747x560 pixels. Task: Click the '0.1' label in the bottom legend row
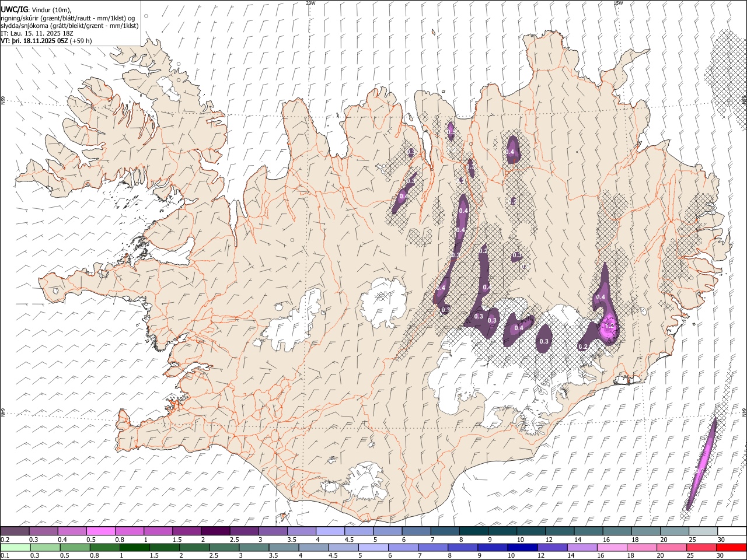point(5,555)
